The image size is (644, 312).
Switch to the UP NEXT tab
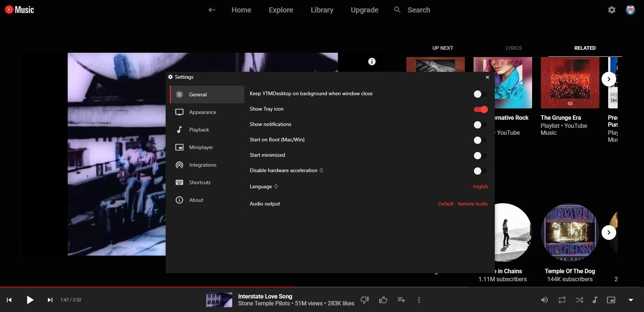pyautogui.click(x=442, y=48)
